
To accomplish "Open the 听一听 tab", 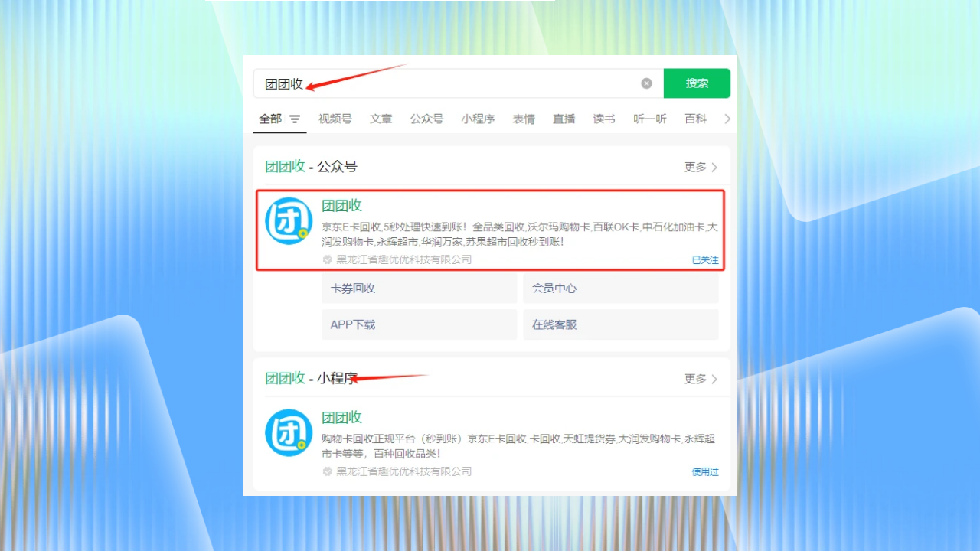I will pyautogui.click(x=650, y=119).
